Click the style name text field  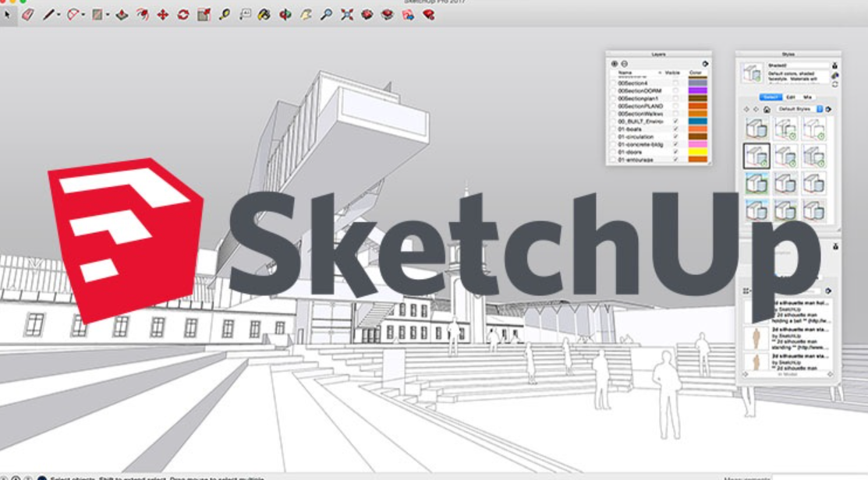(x=798, y=65)
